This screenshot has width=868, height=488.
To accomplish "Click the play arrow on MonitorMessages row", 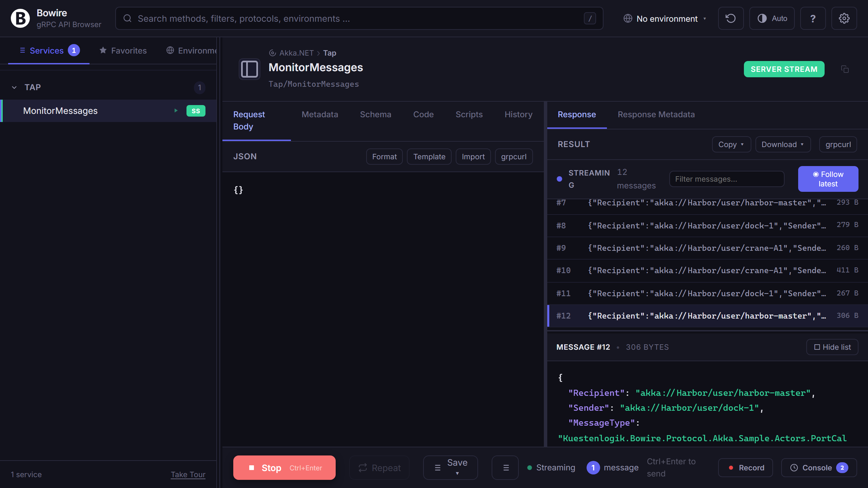I will [176, 110].
